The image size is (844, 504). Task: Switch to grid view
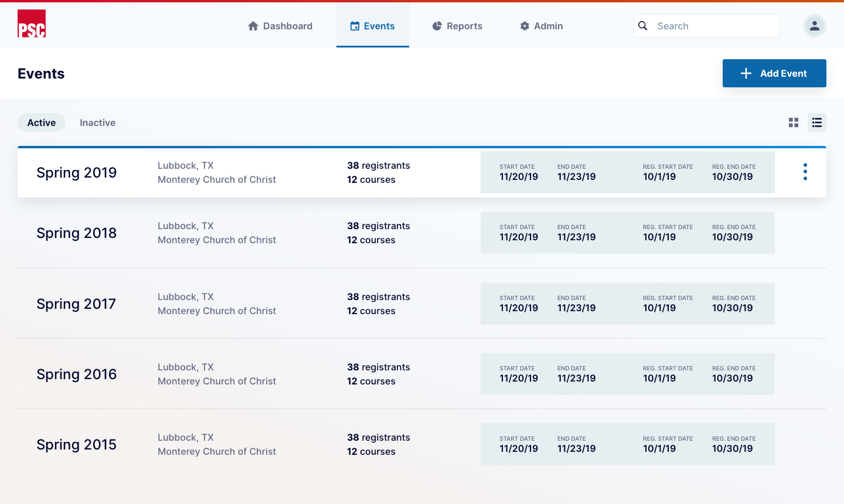[794, 122]
